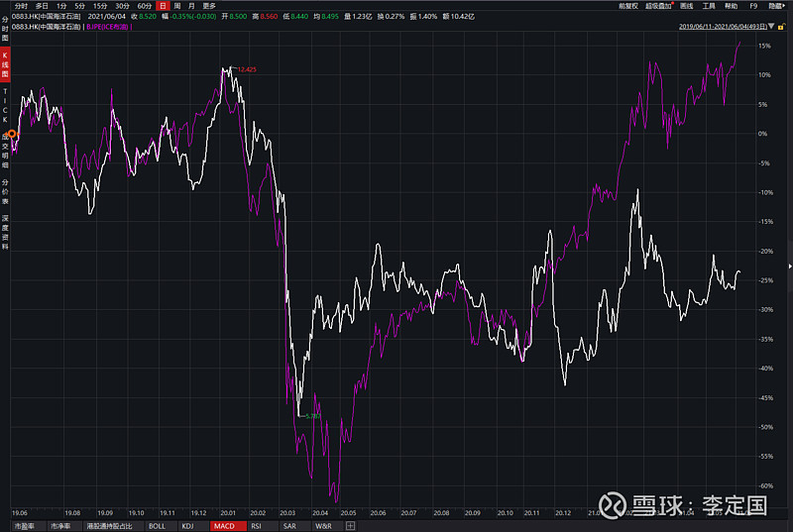Select the KDJ indicator tab
Screen dimensions: 793x532
pos(187,526)
